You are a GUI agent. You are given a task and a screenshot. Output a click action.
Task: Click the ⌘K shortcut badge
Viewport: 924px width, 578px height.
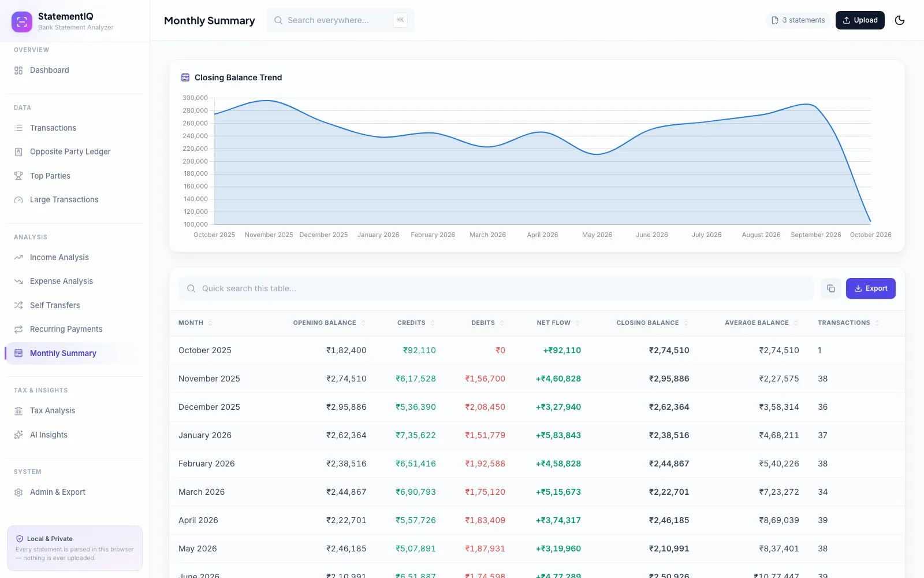(x=400, y=20)
